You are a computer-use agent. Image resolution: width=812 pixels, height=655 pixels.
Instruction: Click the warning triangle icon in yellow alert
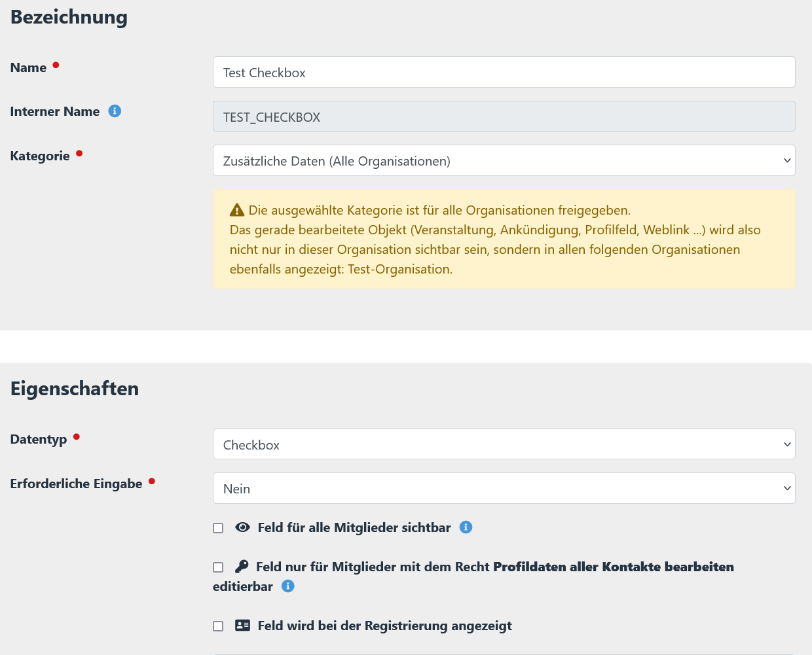(237, 210)
